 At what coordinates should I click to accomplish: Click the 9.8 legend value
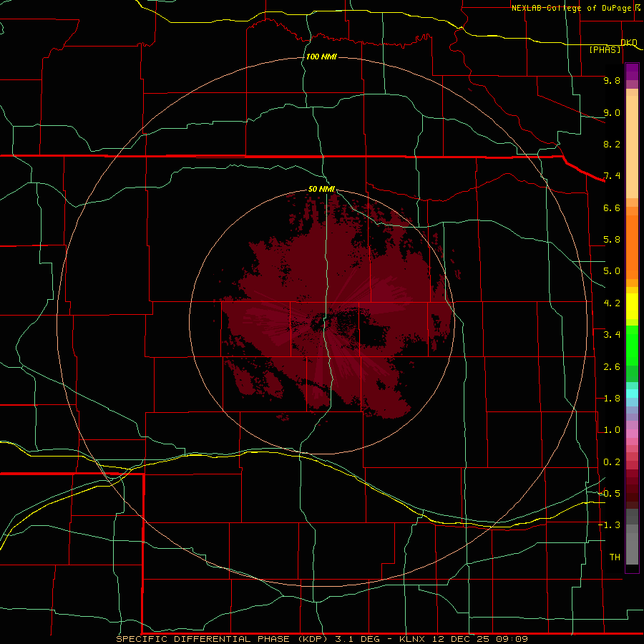click(x=612, y=80)
